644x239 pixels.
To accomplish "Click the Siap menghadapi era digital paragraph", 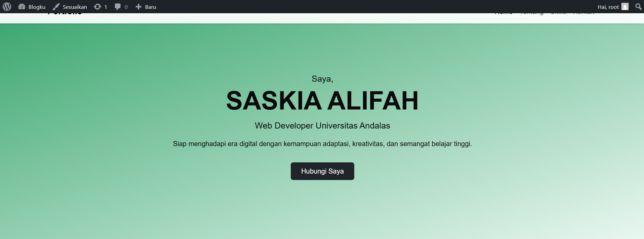I will click(x=322, y=144).
